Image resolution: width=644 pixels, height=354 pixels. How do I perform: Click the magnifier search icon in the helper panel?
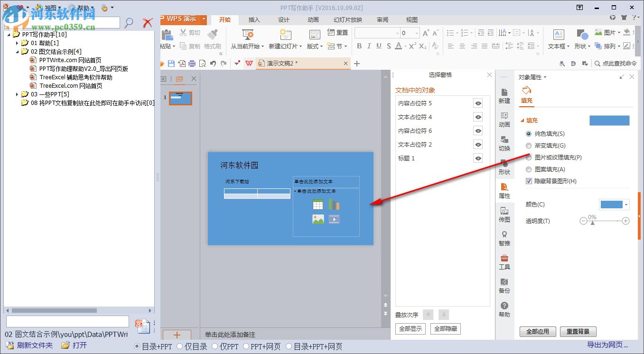pos(129,23)
